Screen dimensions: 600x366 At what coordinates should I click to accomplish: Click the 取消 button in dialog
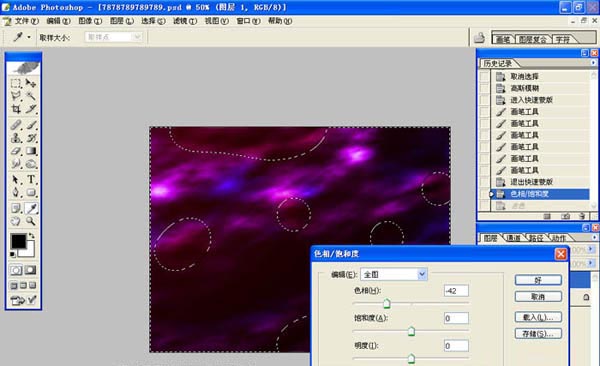tap(538, 297)
